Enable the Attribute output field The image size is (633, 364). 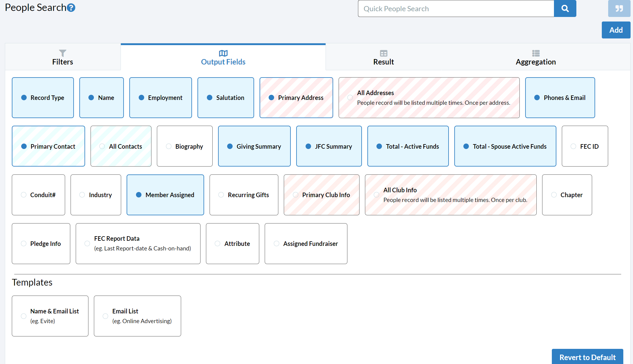click(x=233, y=243)
